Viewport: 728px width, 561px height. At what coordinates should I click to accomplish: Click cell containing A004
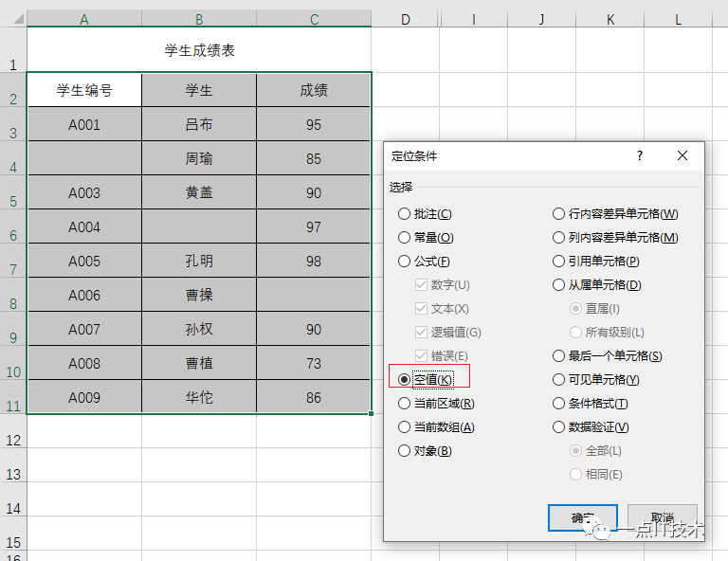click(x=84, y=226)
